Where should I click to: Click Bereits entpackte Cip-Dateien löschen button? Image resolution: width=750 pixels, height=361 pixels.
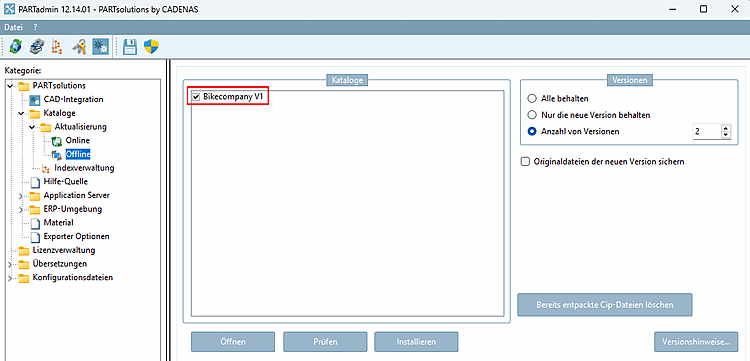coord(605,305)
